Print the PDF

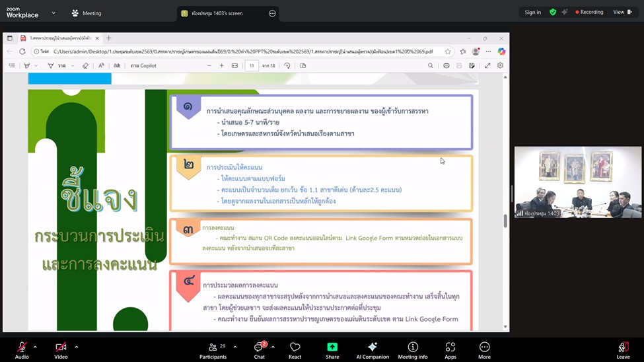[x=447, y=65]
